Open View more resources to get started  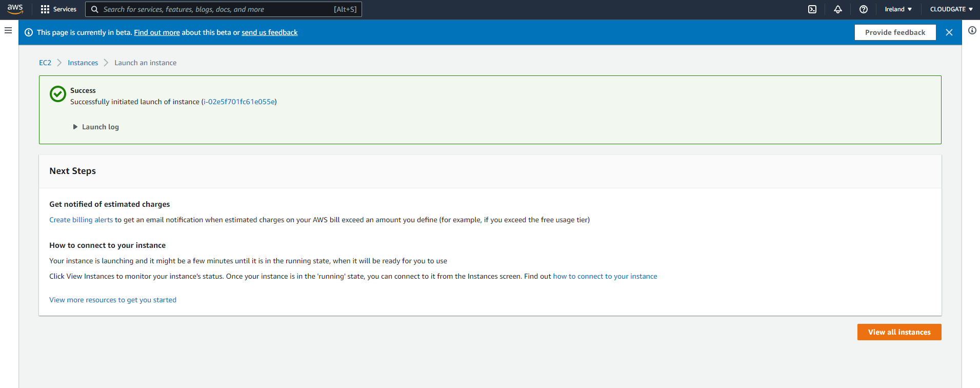[113, 300]
